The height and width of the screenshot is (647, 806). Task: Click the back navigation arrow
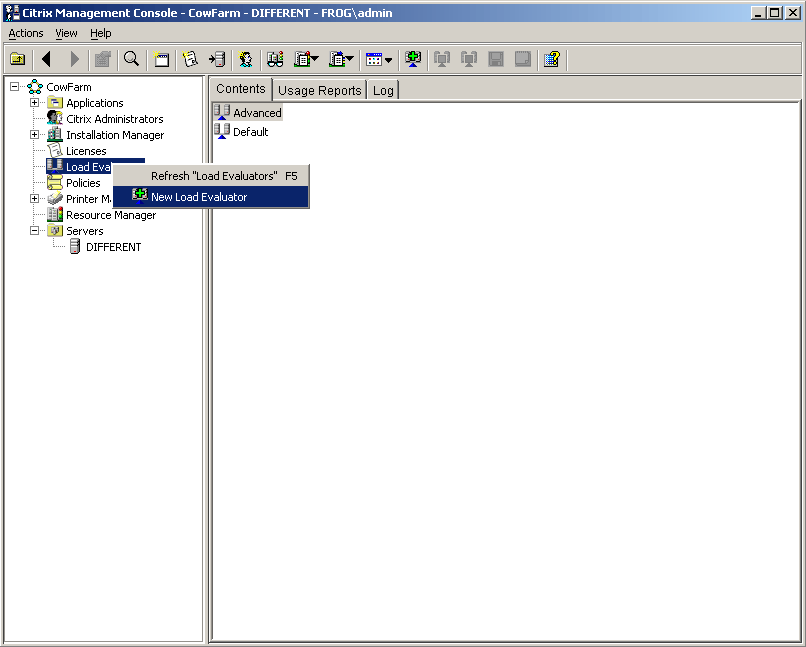tap(46, 59)
